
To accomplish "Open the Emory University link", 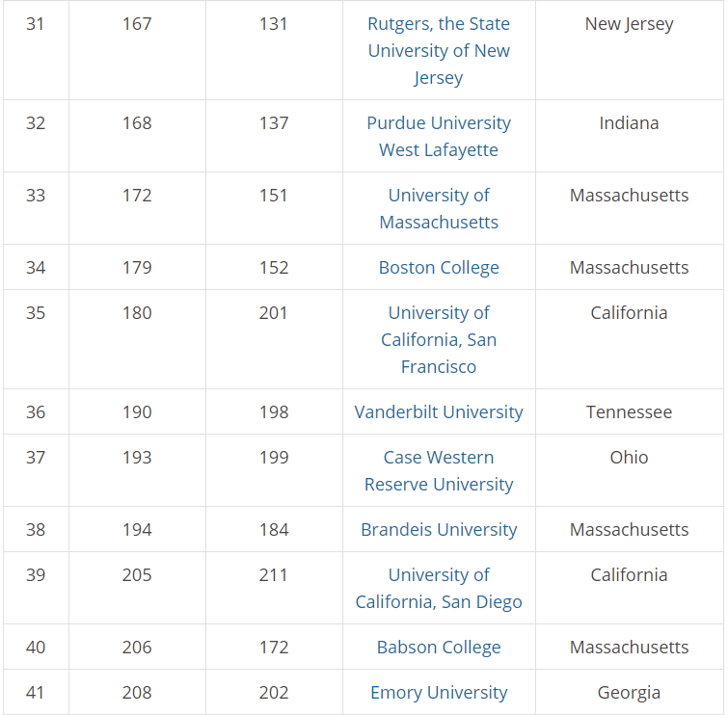I will pyautogui.click(x=439, y=693).
